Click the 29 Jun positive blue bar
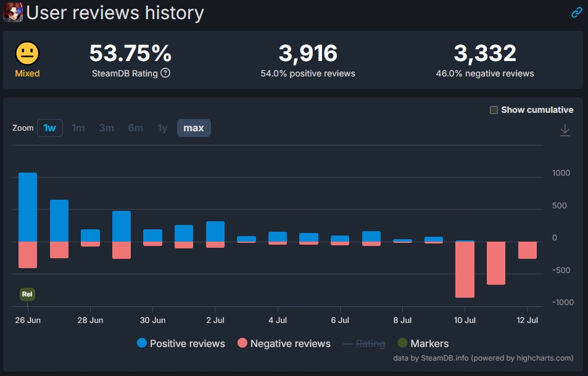 click(x=122, y=226)
